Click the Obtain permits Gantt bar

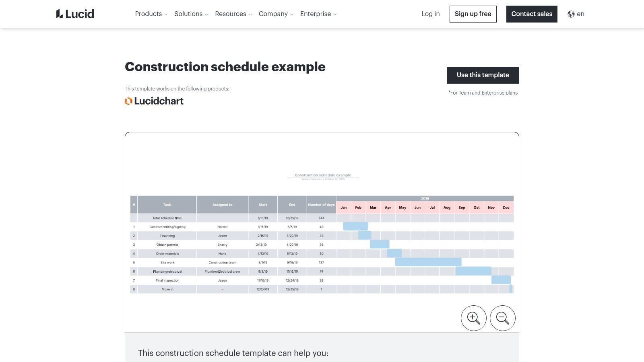point(379,244)
